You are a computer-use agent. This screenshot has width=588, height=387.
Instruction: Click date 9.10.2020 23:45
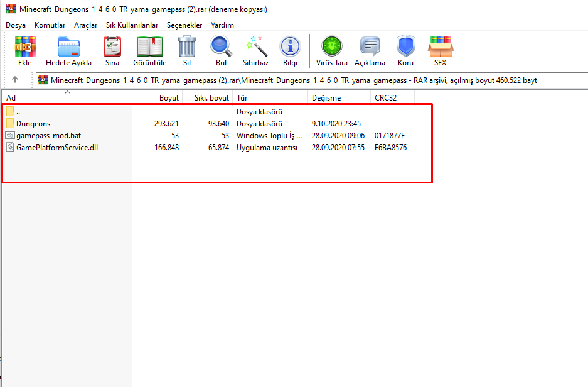(x=336, y=124)
